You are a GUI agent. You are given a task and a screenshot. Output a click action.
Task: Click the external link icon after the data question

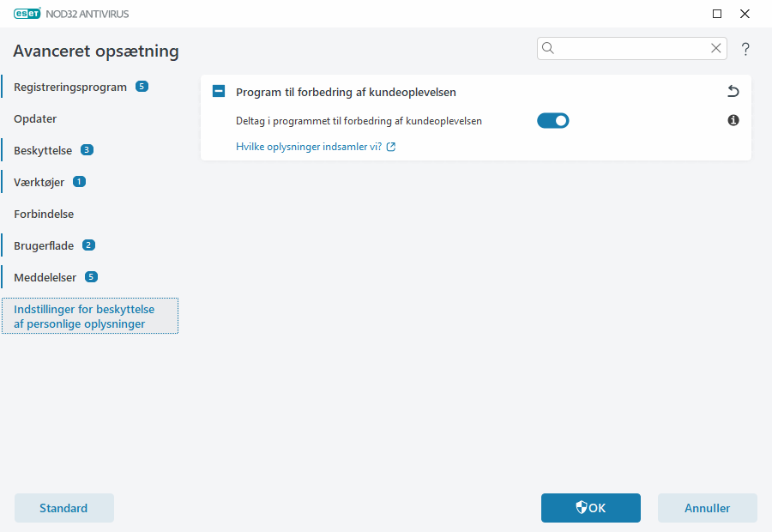click(391, 147)
